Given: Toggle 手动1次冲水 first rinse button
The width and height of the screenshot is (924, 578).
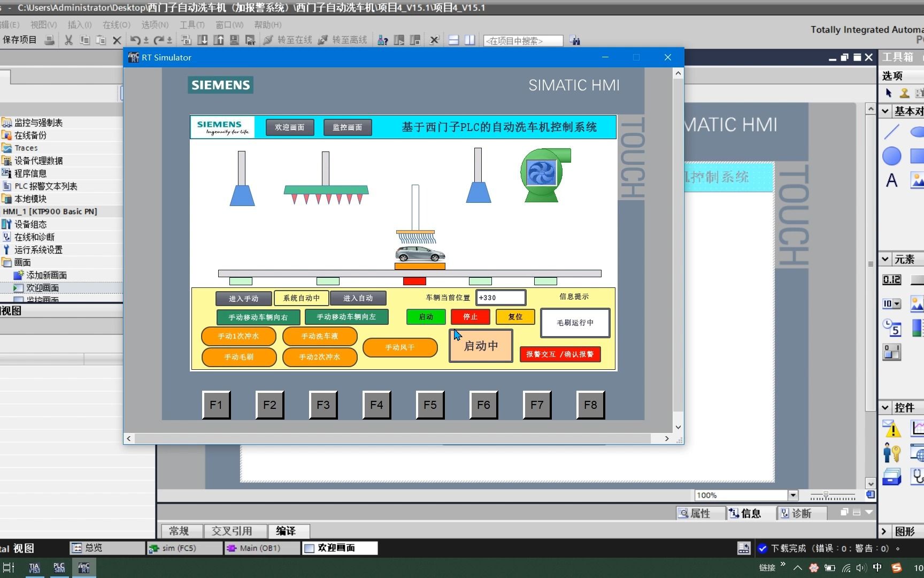Looking at the screenshot, I should pyautogui.click(x=238, y=336).
